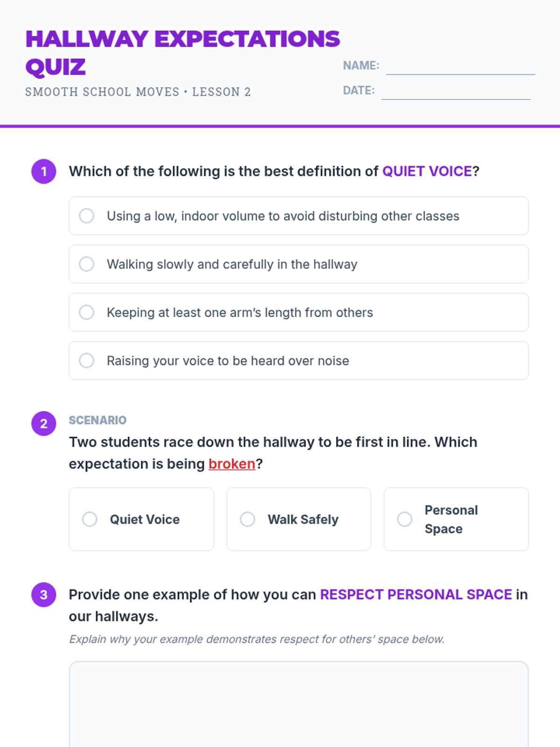Click the Hallway Expectations Quiz title
The image size is (560, 747).
(182, 52)
